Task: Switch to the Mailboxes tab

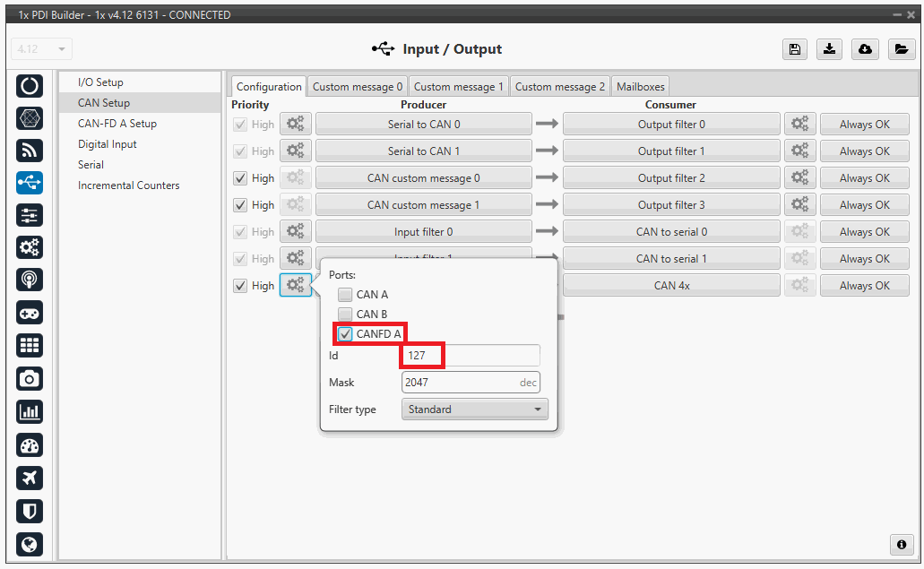Action: coord(641,87)
